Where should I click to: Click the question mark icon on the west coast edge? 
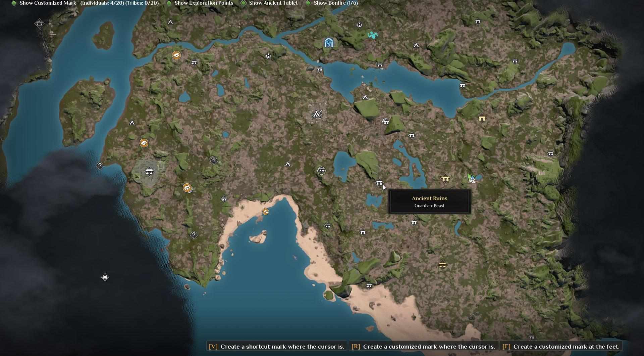pyautogui.click(x=100, y=166)
